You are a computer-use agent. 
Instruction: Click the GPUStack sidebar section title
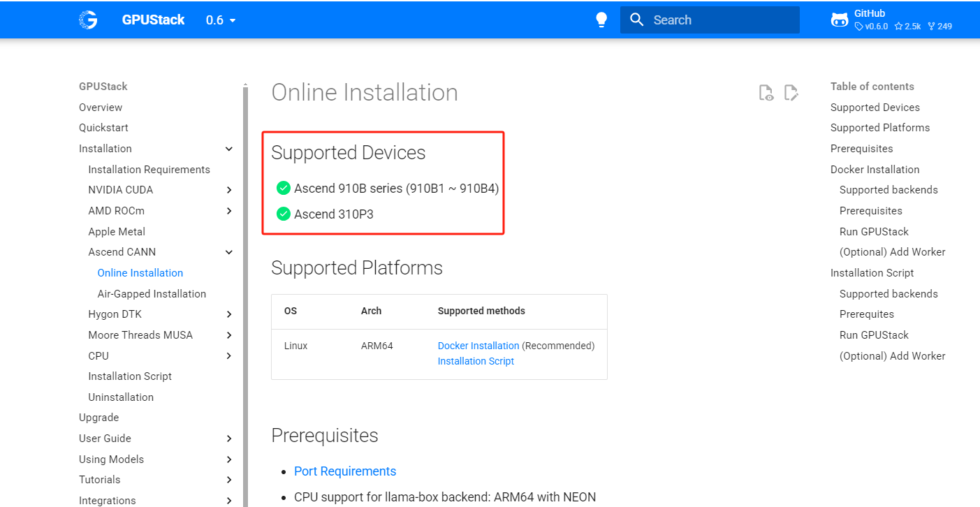[x=103, y=87]
